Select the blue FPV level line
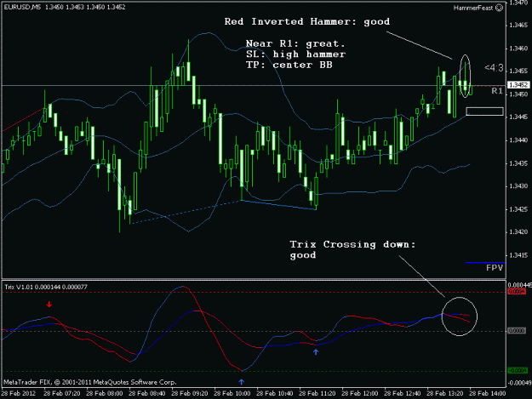Screen dimensions: 532x399 [485, 262]
